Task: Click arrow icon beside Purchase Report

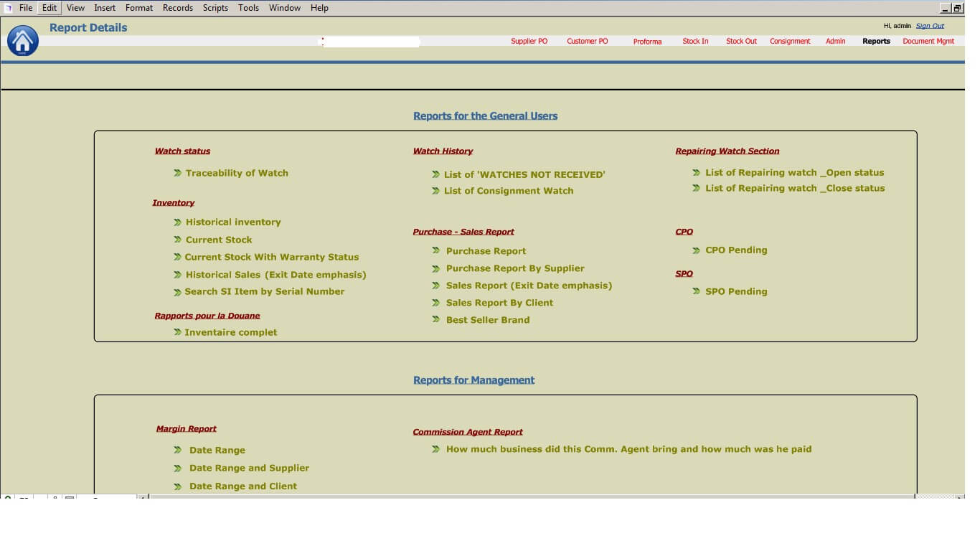Action: [436, 250]
